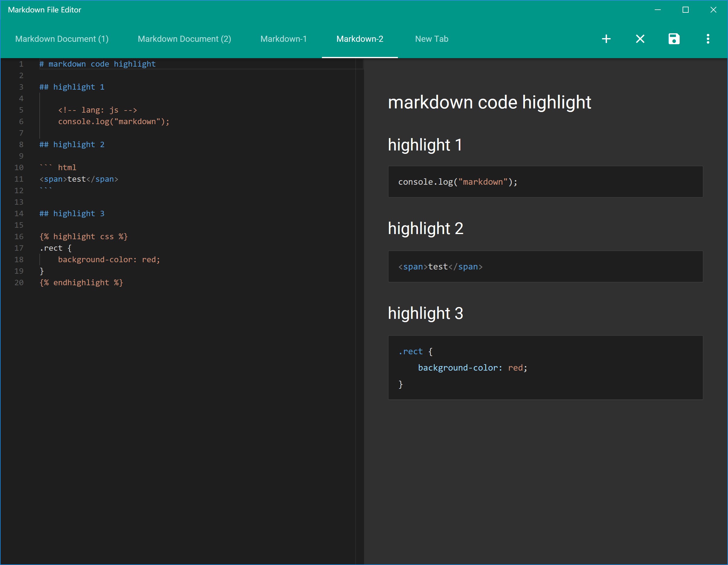Close current tab with X toolbar icon
This screenshot has width=728, height=565.
[x=640, y=39]
